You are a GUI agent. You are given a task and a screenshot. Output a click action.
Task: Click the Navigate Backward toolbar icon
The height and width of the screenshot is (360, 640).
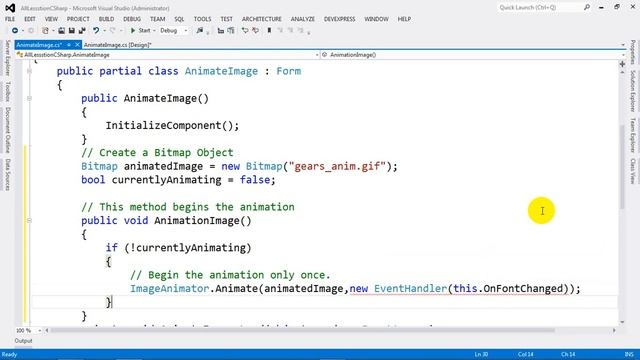click(15, 31)
